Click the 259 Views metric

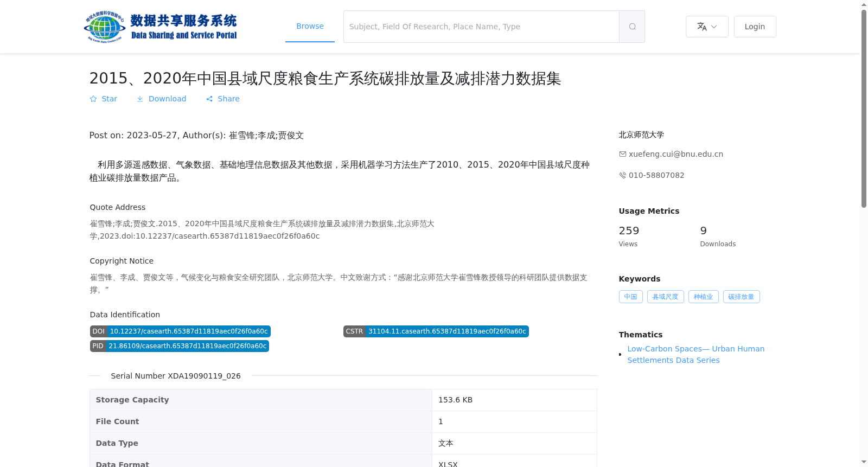coord(629,236)
